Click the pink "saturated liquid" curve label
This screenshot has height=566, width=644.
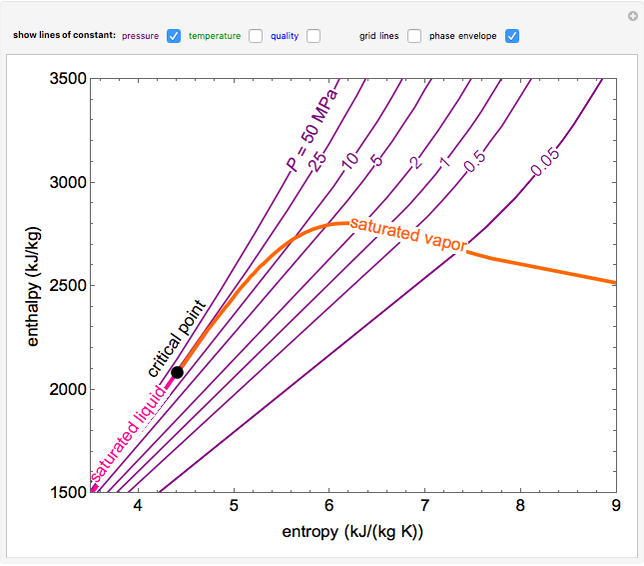click(127, 433)
